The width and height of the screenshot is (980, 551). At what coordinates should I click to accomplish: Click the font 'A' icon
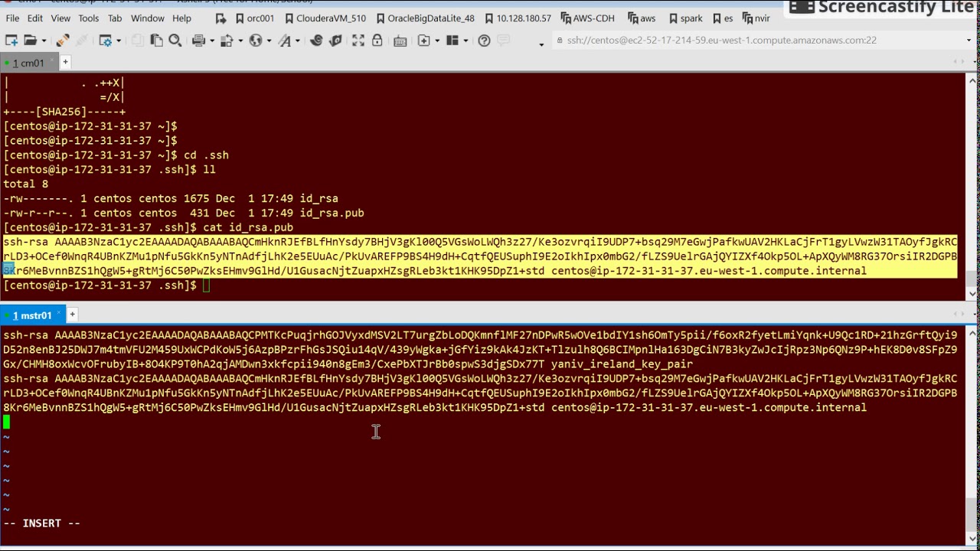point(285,41)
